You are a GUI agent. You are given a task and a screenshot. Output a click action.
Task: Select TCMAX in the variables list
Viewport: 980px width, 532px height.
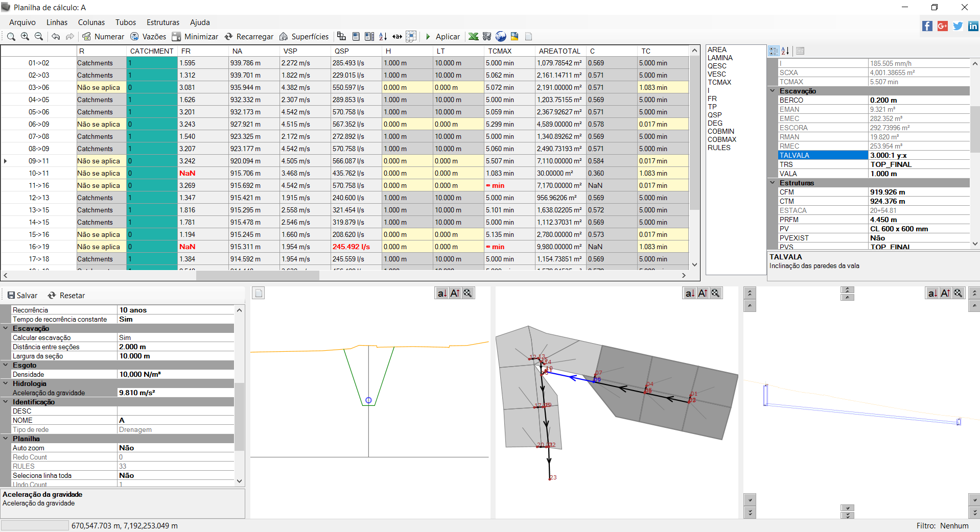719,82
